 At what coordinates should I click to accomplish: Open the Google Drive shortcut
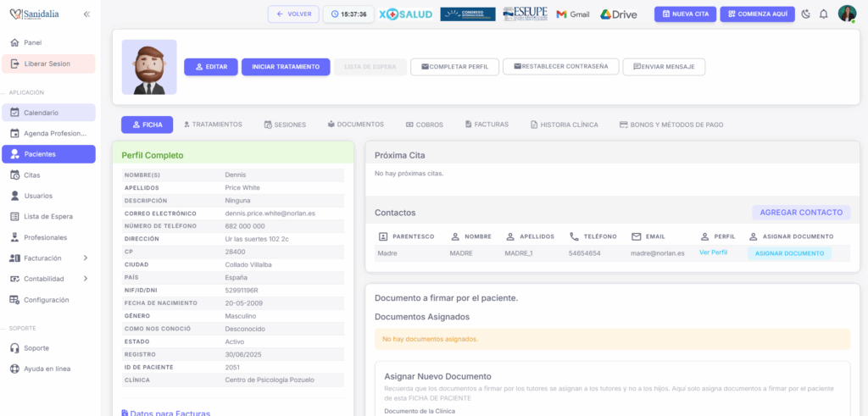pyautogui.click(x=619, y=14)
